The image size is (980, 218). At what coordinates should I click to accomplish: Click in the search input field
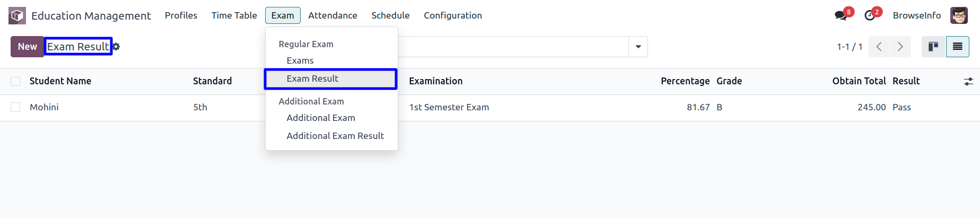[512, 47]
